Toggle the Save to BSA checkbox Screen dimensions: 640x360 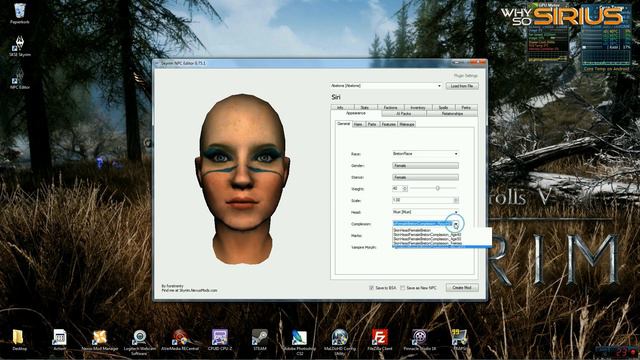pos(371,288)
